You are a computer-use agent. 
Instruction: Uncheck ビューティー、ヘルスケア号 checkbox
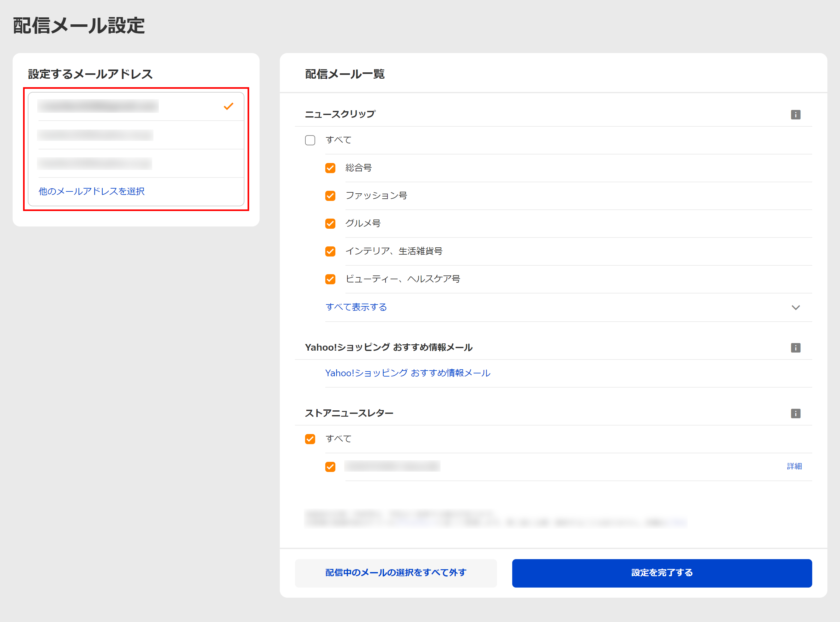point(330,279)
